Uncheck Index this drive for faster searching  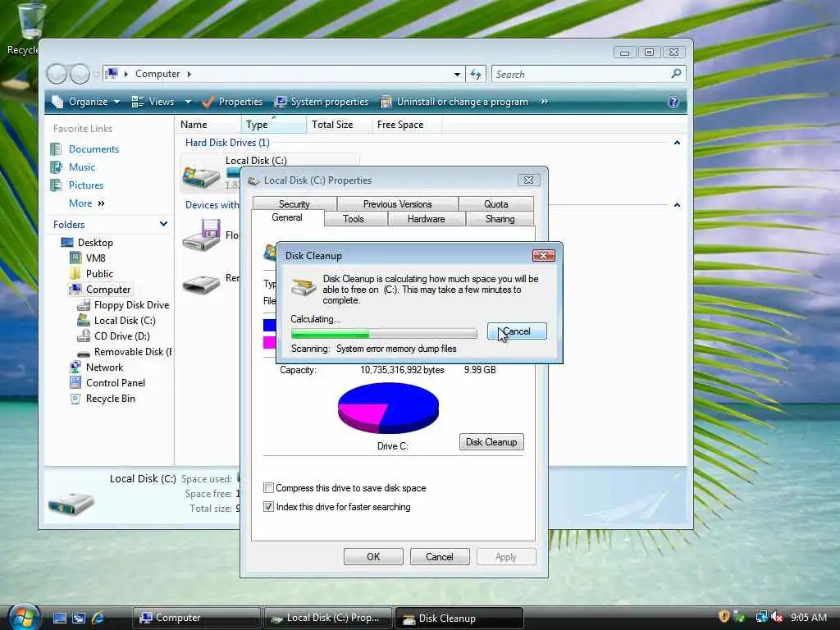point(268,507)
